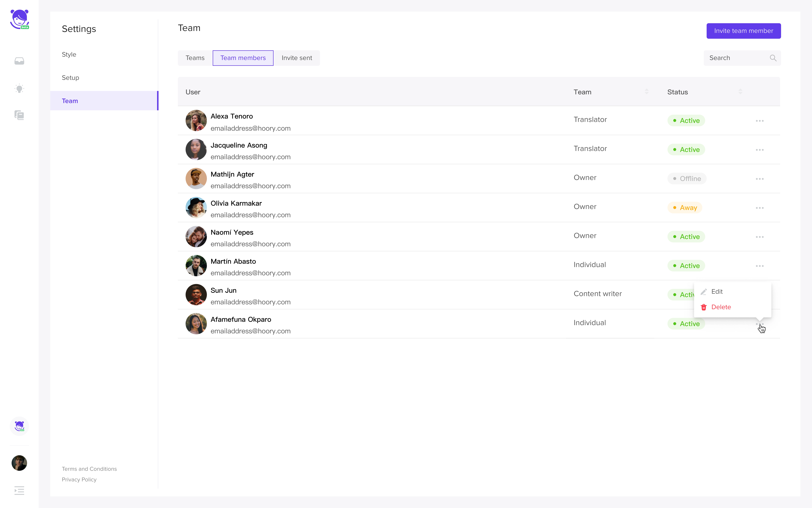This screenshot has height=508, width=812.
Task: Sort the table by Team column
Action: (647, 92)
